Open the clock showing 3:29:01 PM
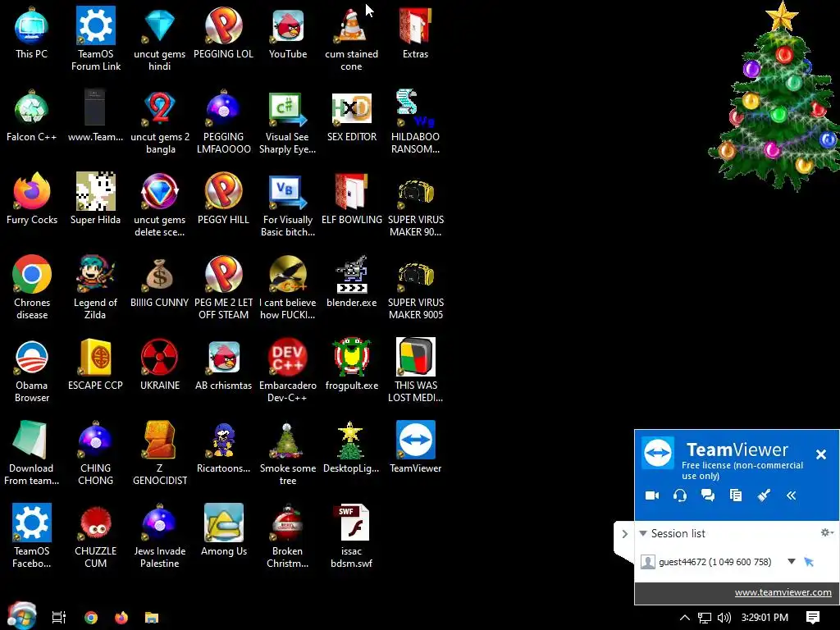The width and height of the screenshot is (840, 630). tap(765, 618)
